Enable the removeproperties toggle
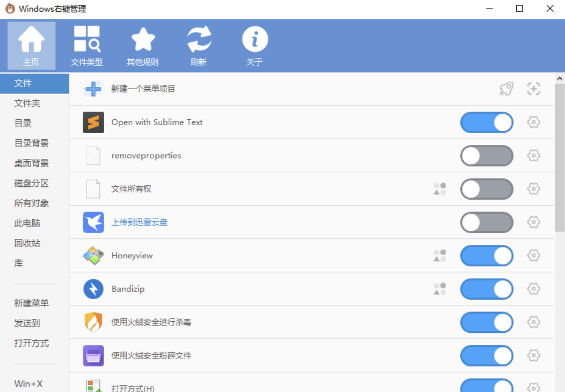Image resolution: width=565 pixels, height=392 pixels. (x=487, y=156)
